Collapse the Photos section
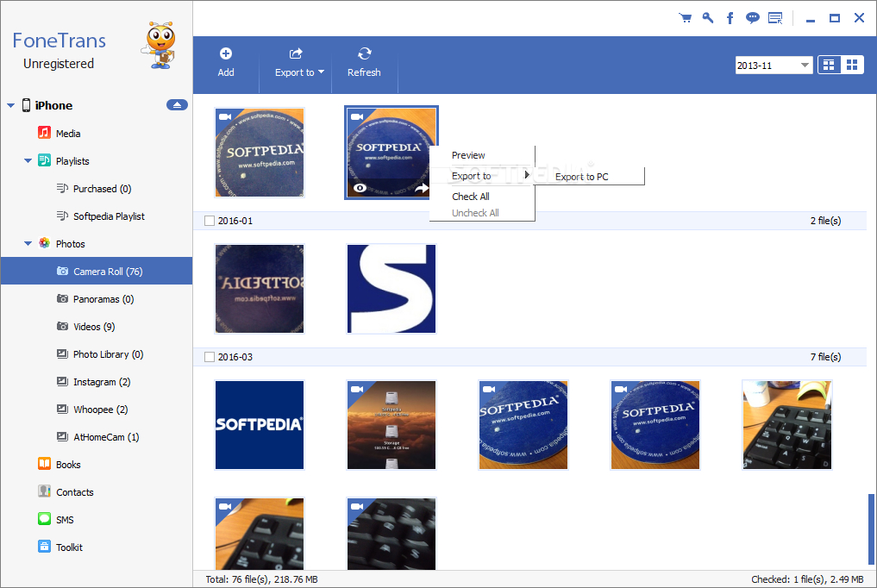The height and width of the screenshot is (588, 877). coord(28,244)
